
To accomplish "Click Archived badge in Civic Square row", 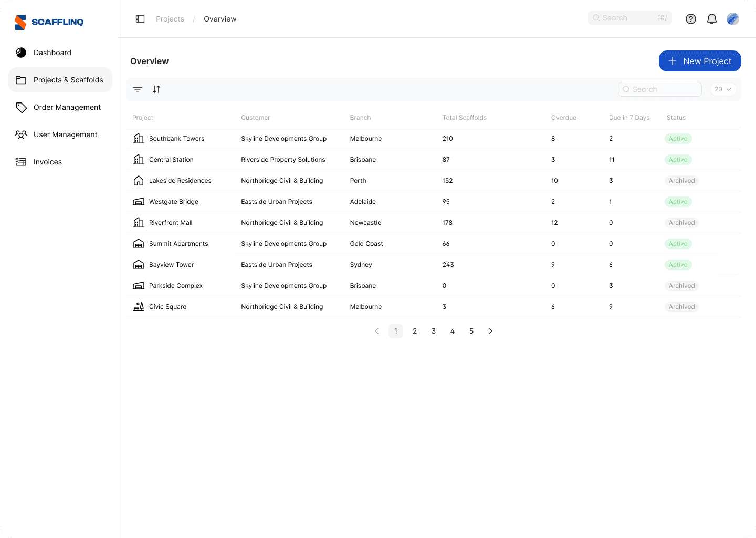I will (681, 307).
